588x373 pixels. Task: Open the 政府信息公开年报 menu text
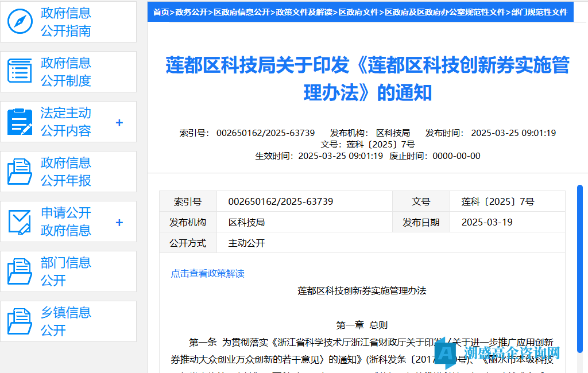(66, 172)
